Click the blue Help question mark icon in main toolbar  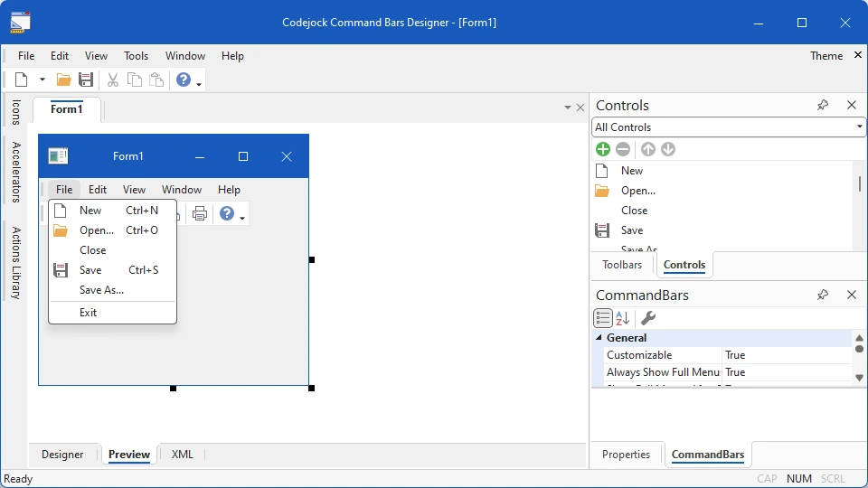coord(184,80)
